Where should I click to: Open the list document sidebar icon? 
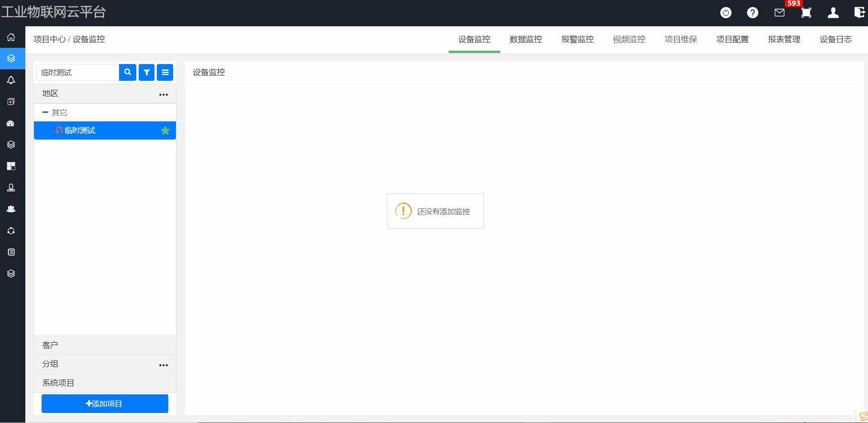tap(11, 252)
